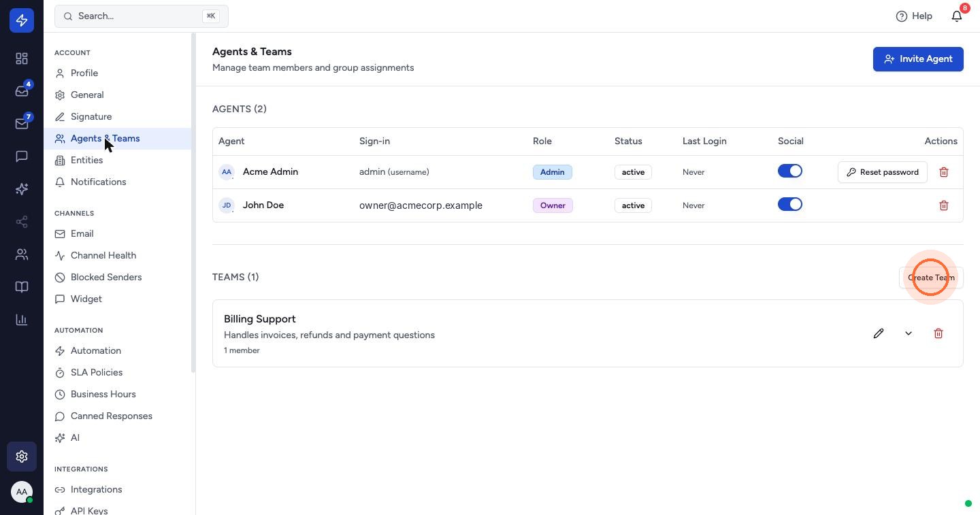Viewport: 980px width, 515px height.
Task: Toggle Social switch for John Doe
Action: (790, 205)
